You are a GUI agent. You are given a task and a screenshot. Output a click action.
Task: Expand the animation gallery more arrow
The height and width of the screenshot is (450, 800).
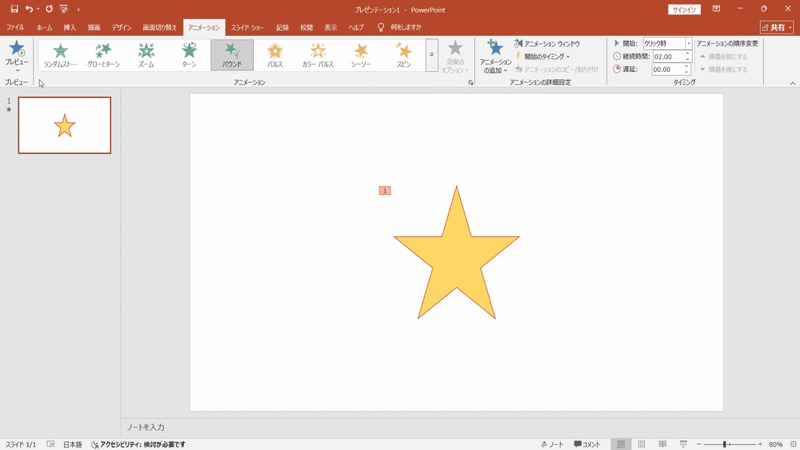(x=432, y=55)
